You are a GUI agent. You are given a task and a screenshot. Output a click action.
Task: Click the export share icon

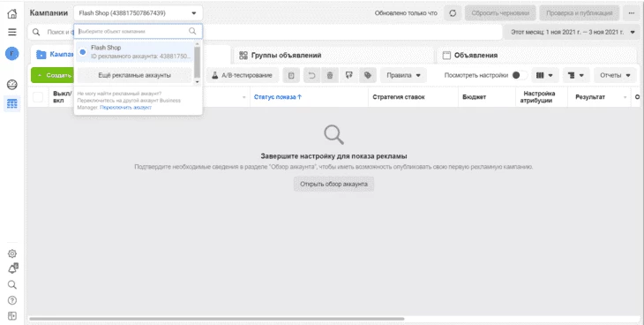(348, 75)
